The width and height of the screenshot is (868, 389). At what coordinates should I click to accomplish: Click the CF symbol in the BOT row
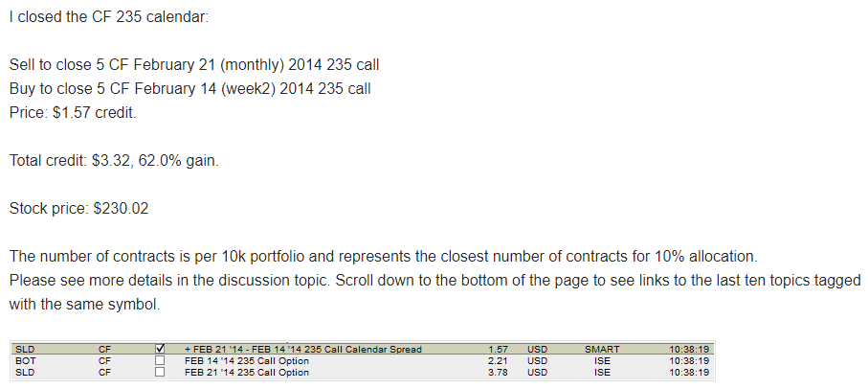[x=104, y=361]
